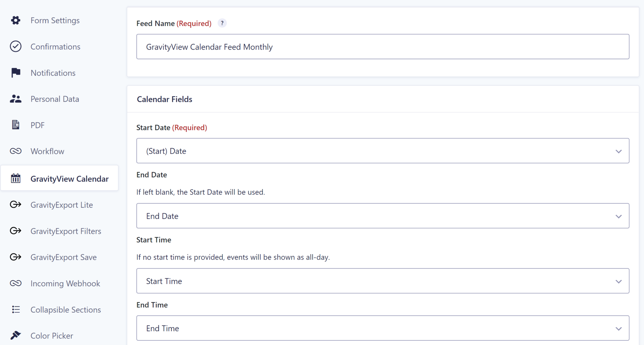Image resolution: width=644 pixels, height=345 pixels.
Task: Click the Personal Data people icon
Action: pos(15,99)
